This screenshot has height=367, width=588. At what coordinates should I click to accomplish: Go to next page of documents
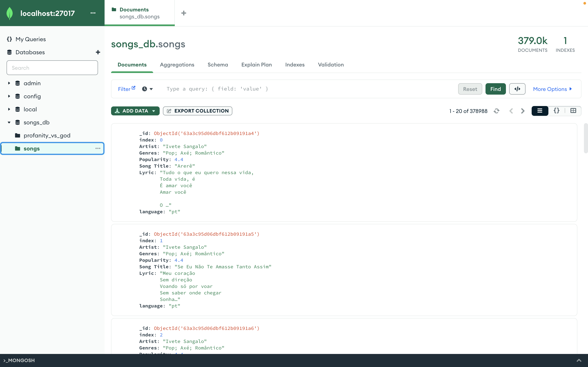pos(522,111)
